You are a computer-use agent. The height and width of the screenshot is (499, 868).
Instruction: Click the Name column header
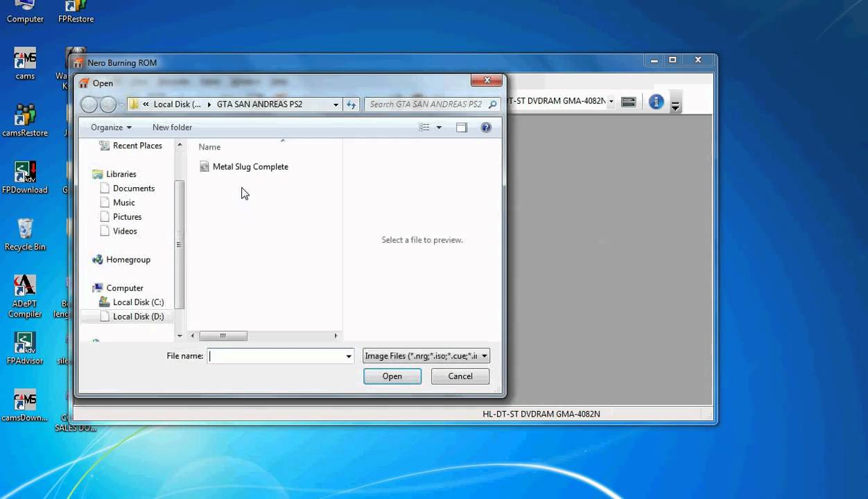point(209,147)
